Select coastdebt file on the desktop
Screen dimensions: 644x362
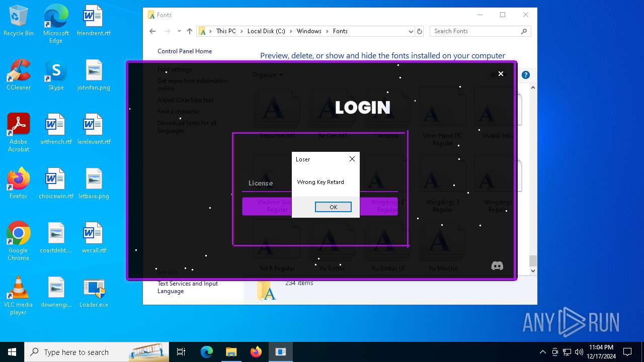pos(56,238)
